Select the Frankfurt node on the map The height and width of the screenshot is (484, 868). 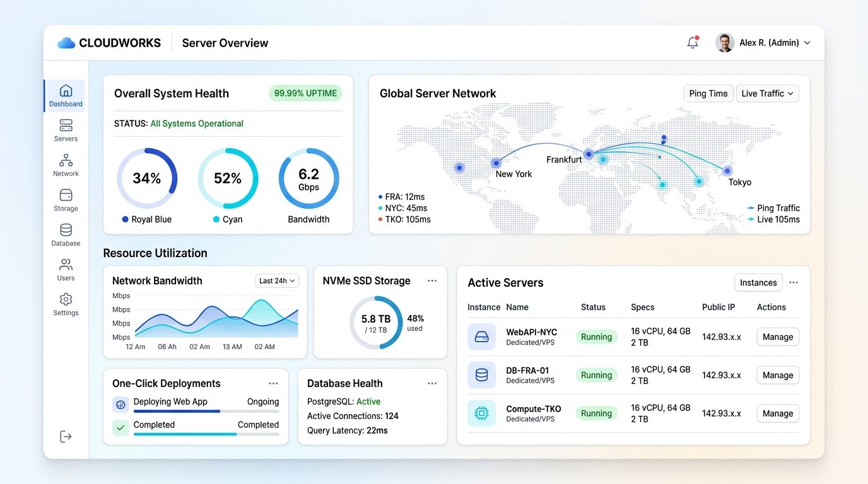click(x=589, y=154)
